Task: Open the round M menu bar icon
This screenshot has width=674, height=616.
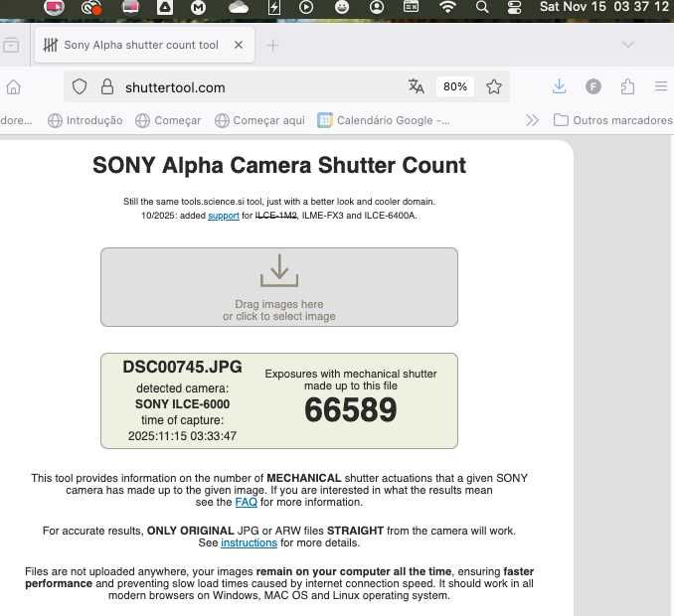Action: click(x=198, y=7)
